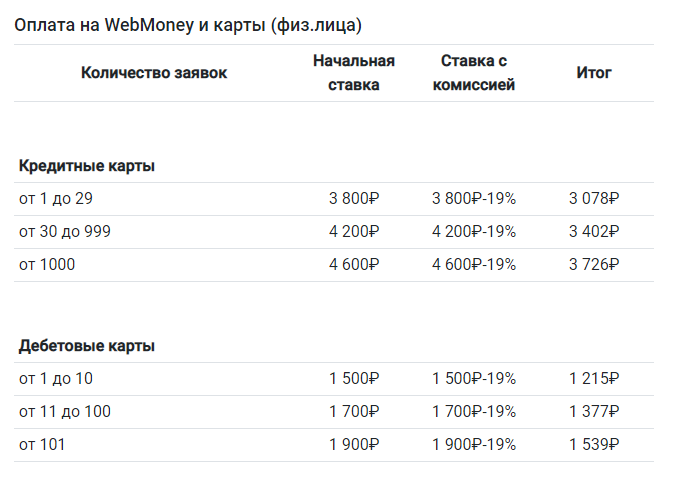Click the 'от 1000' row label
Viewport: 673px width, 481px height.
tap(47, 265)
